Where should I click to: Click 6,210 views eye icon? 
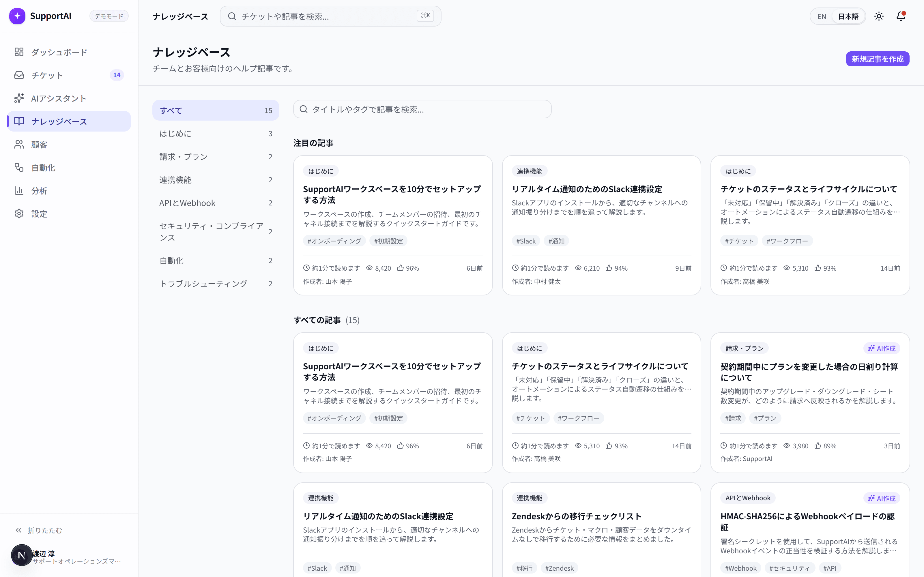coord(578,268)
